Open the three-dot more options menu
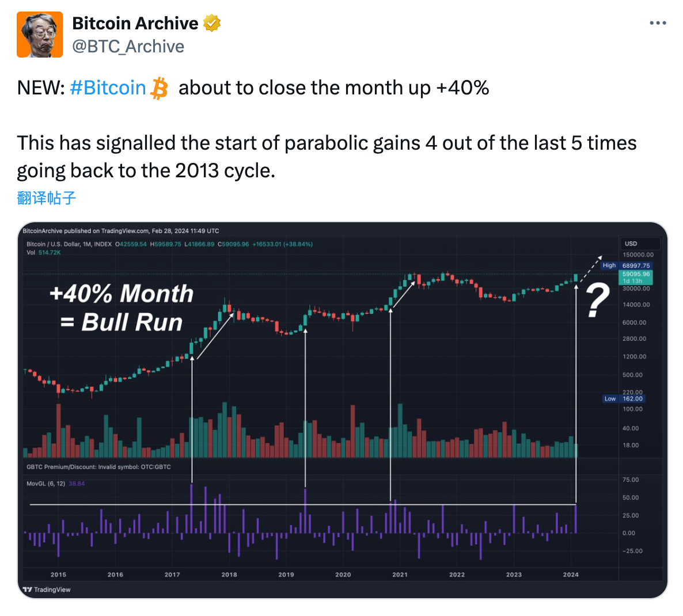This screenshot has width=683, height=616. [x=657, y=23]
